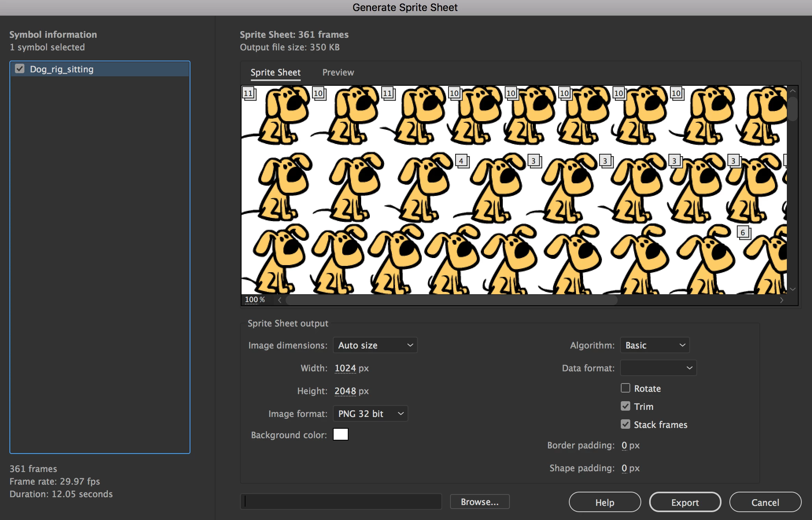Screen dimensions: 812x520
Task: Click preview scroll-up arrow icon
Action: click(x=793, y=91)
